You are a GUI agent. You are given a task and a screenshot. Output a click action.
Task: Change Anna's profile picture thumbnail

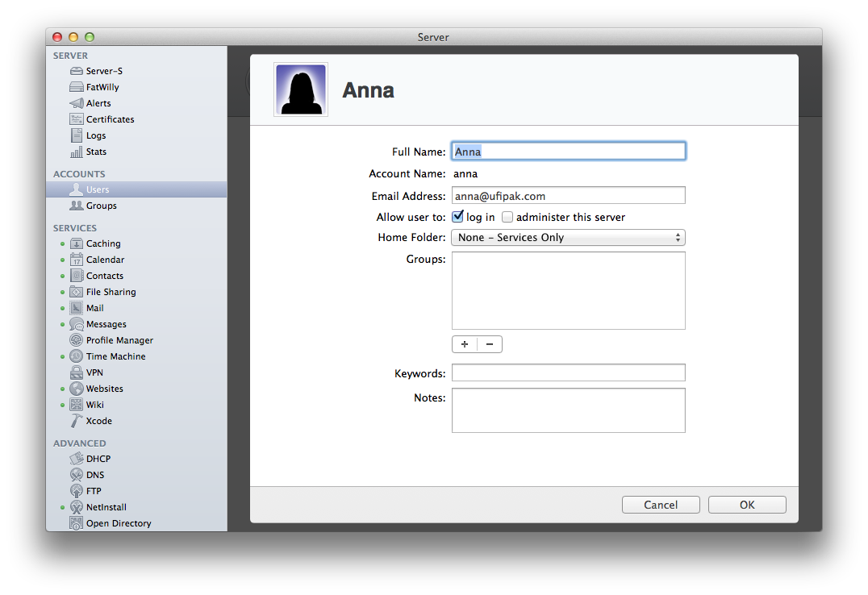(301, 89)
